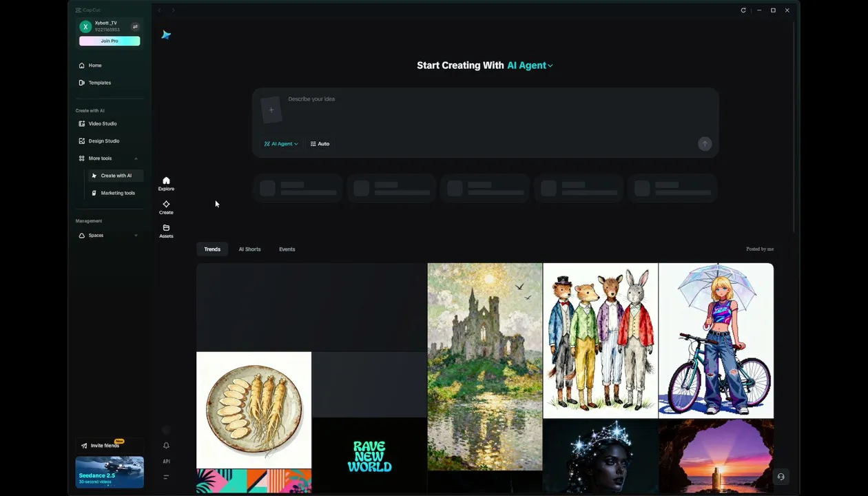Open Marketing tools
The width and height of the screenshot is (868, 496).
(116, 193)
